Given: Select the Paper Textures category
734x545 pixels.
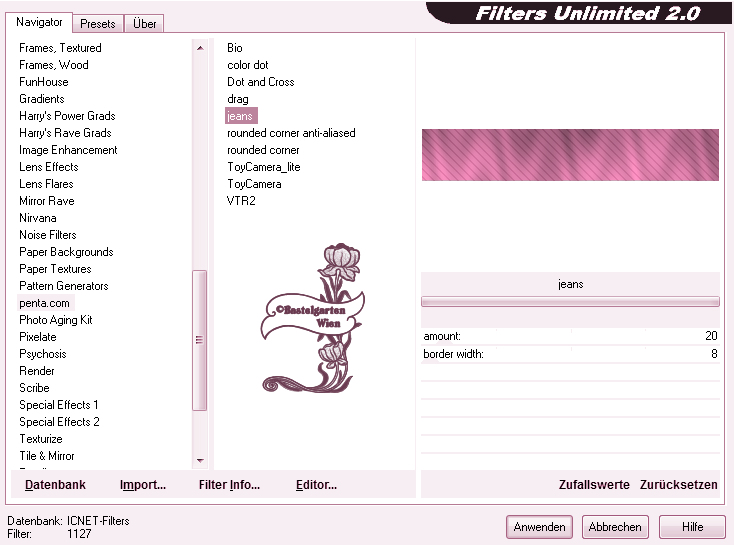Looking at the screenshot, I should click(x=55, y=269).
